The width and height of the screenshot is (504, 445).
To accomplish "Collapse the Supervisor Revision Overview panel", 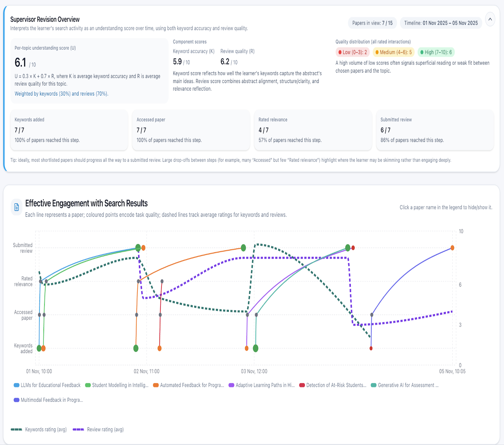I will (x=490, y=19).
